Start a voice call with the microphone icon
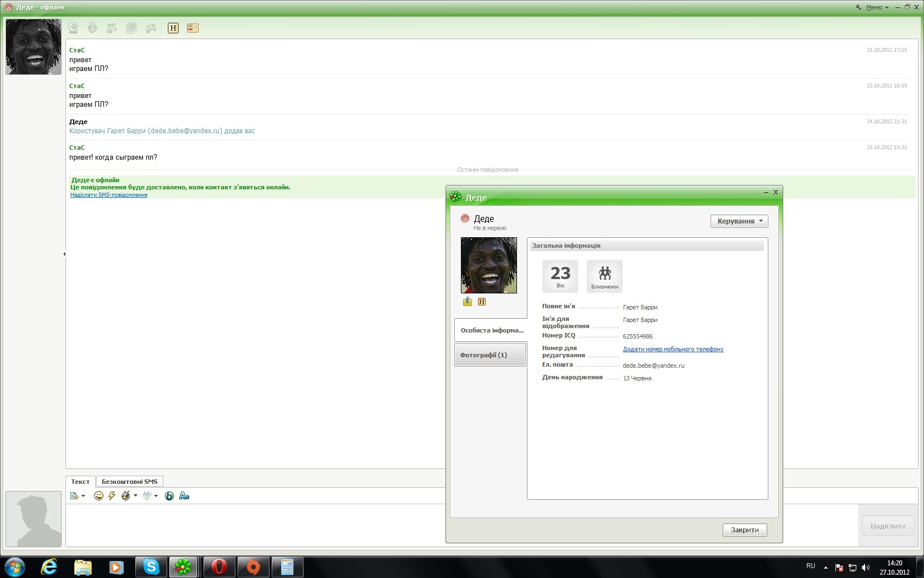The height and width of the screenshot is (578, 924). (92, 28)
